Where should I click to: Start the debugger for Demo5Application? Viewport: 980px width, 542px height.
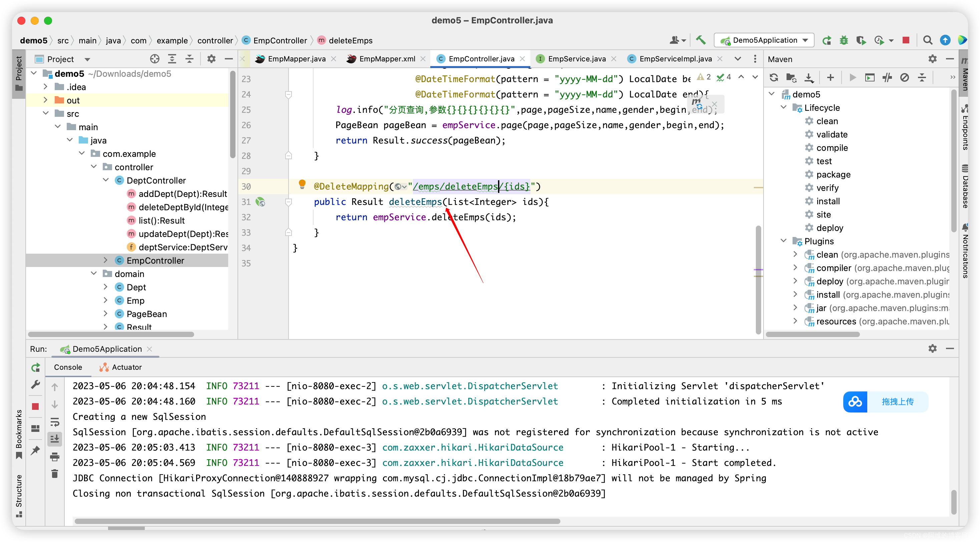pyautogui.click(x=844, y=40)
